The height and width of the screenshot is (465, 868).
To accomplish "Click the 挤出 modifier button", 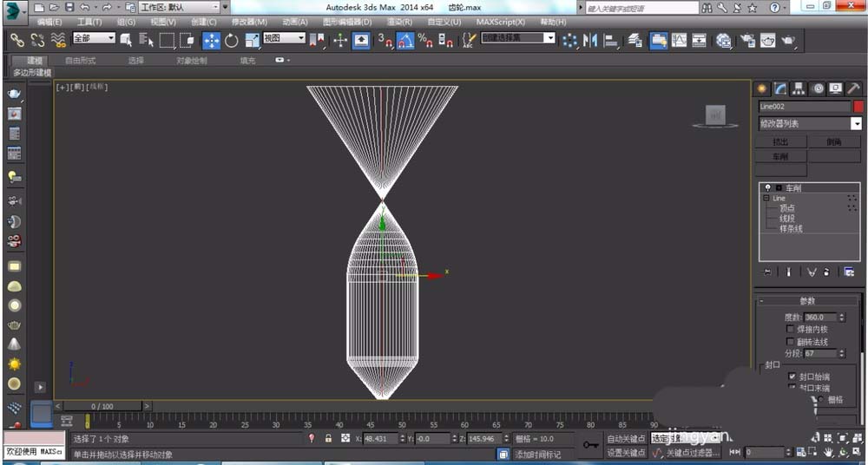I will click(780, 141).
